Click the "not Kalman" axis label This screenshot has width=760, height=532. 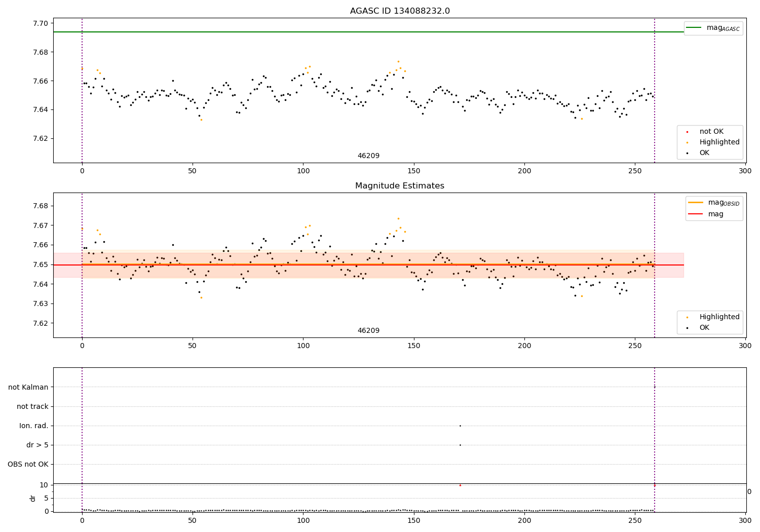(28, 388)
